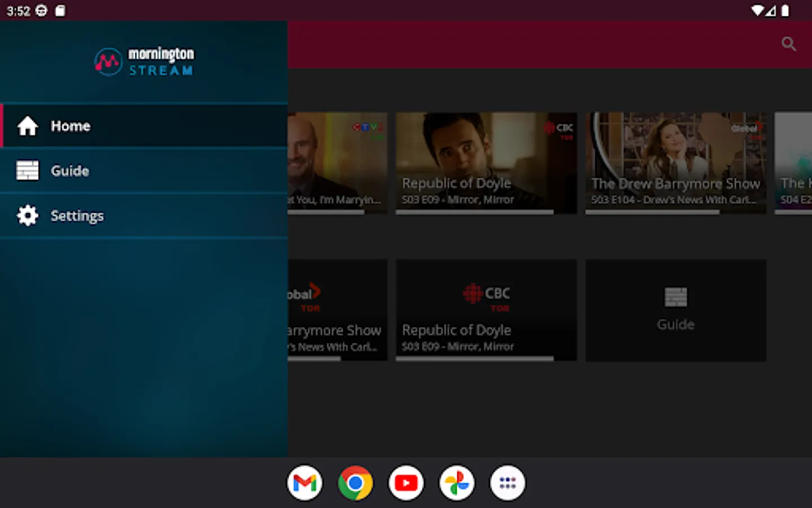The image size is (812, 508).
Task: Open Republic of Doyle thumbnail showing the man
Action: [x=486, y=163]
